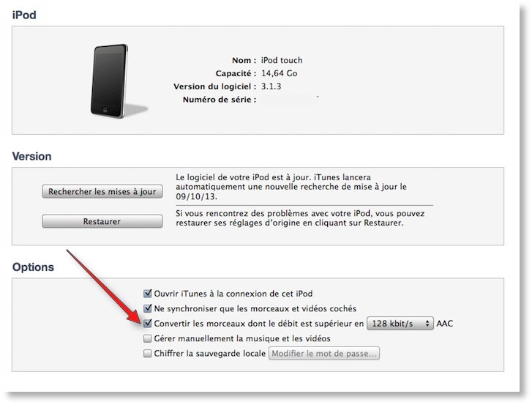The image size is (532, 405).
Task: Uncheck Ouvrir iTunes à la connexion checkbox
Action: [147, 293]
